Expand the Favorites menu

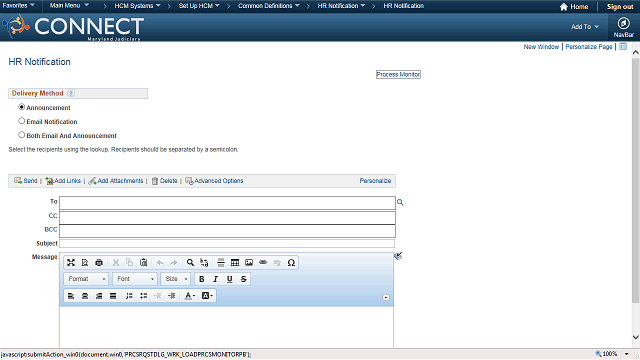[x=18, y=6]
